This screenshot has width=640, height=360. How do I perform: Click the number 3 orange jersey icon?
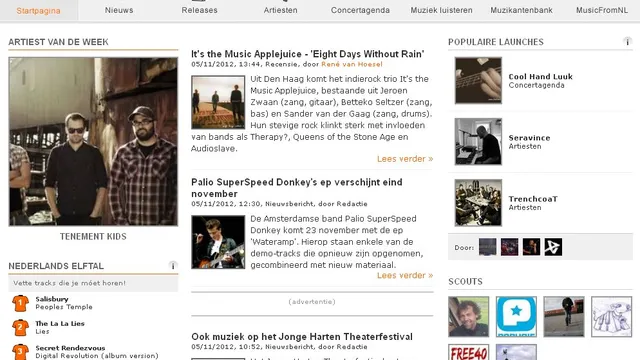(20, 351)
